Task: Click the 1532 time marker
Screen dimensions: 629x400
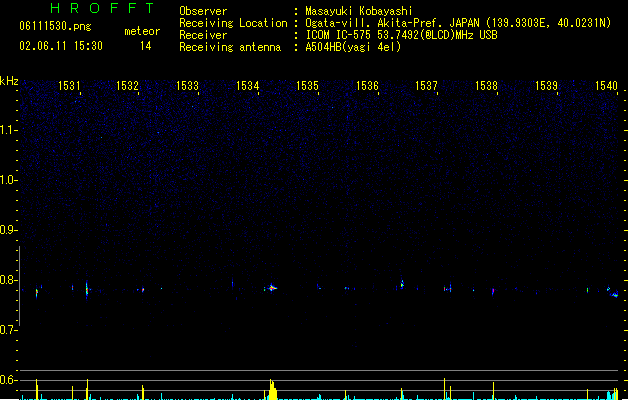Action: [127, 86]
